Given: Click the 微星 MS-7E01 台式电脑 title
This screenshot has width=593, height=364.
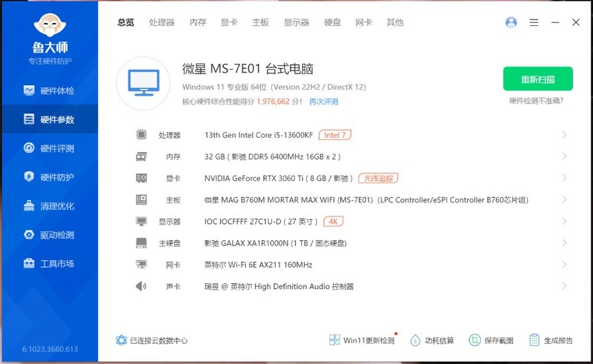Looking at the screenshot, I should tap(248, 69).
